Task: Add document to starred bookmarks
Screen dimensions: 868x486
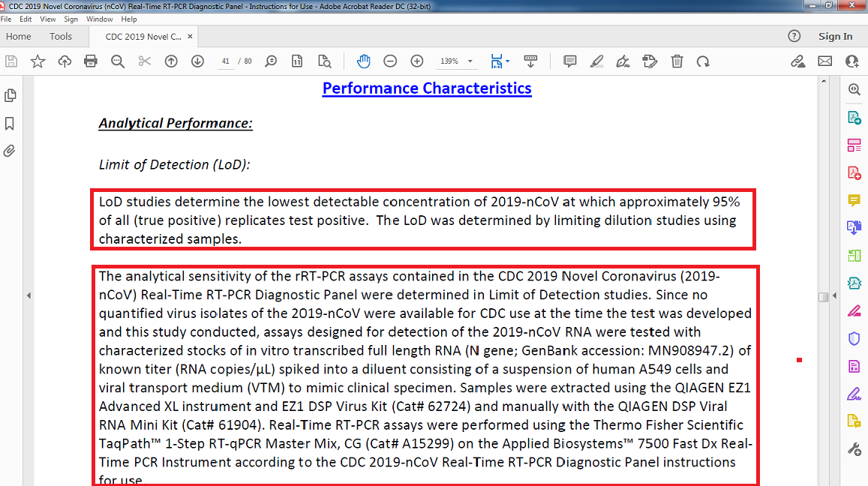Action: [38, 61]
